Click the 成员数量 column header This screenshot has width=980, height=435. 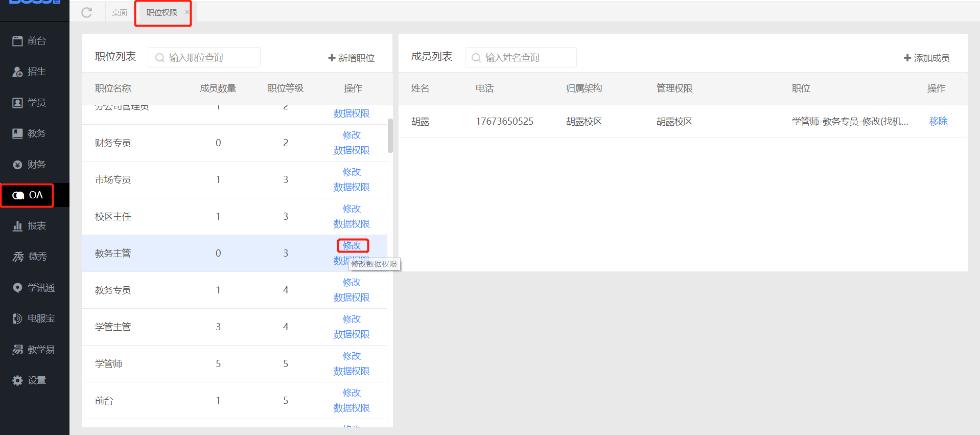click(218, 88)
